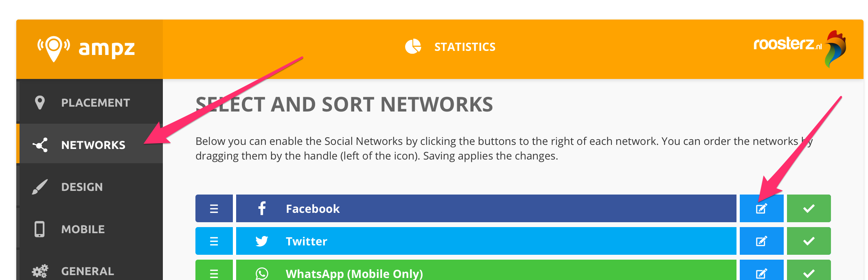
Task: Click the Facebook network bar
Action: [x=486, y=209]
